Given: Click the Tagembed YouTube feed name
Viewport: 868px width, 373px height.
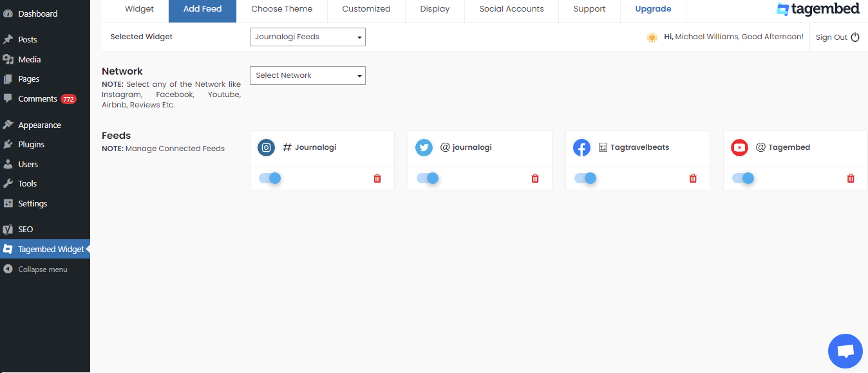Looking at the screenshot, I should point(789,147).
